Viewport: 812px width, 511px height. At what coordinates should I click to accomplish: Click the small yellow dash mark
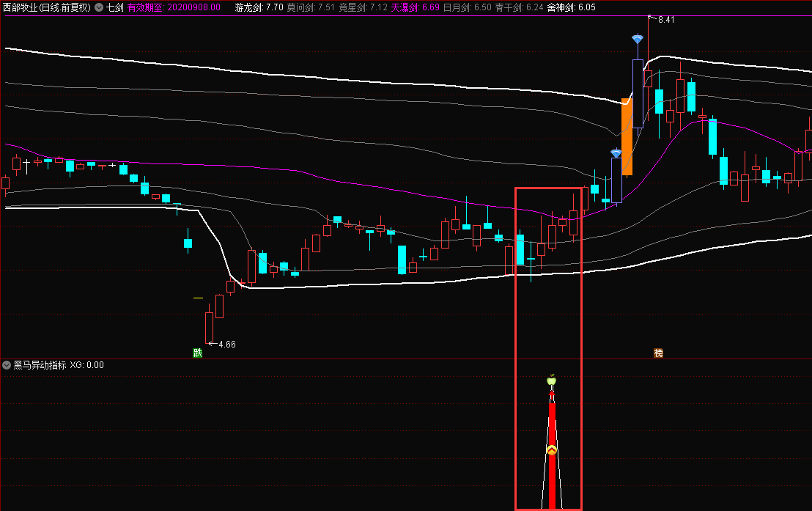point(198,298)
